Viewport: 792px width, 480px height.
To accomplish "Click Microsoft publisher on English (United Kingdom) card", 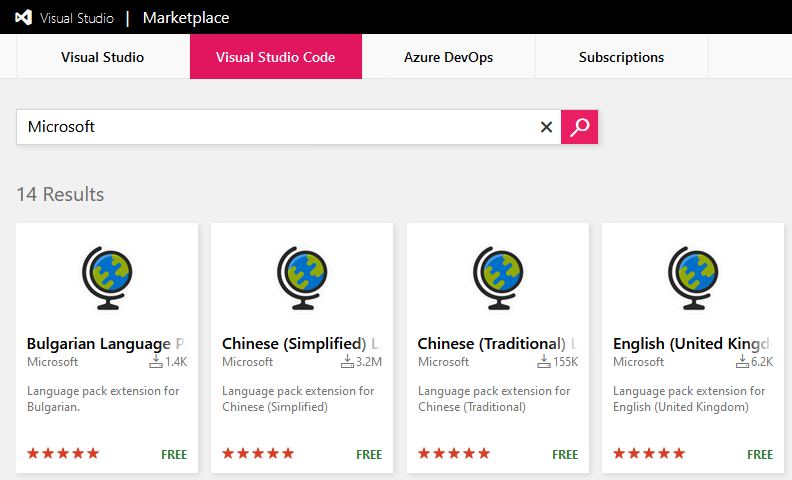I will click(638, 362).
